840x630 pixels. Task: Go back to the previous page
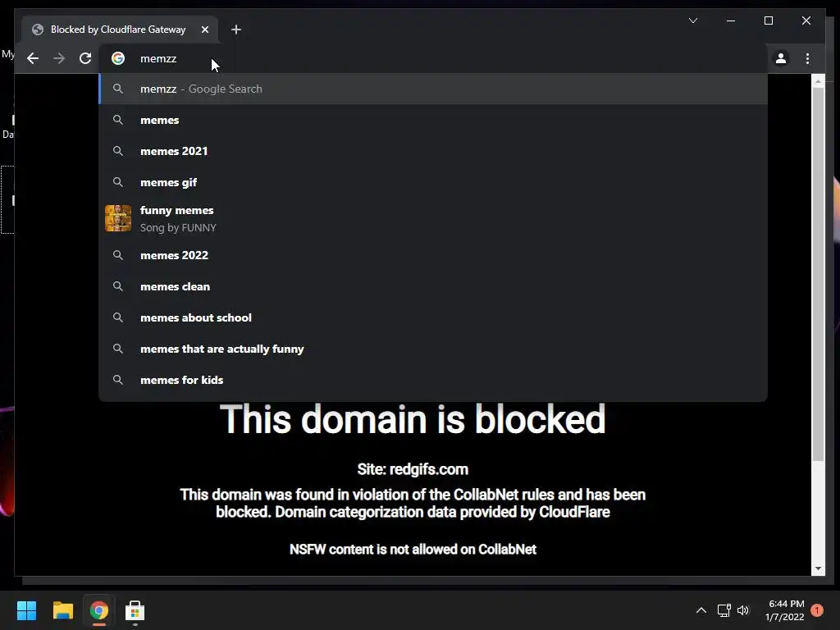coord(33,58)
